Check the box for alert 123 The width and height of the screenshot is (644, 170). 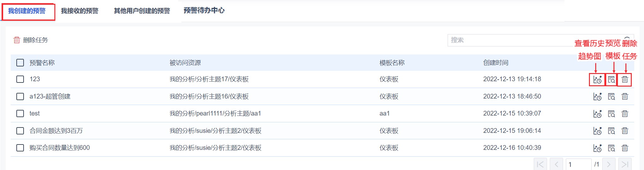(x=20, y=79)
